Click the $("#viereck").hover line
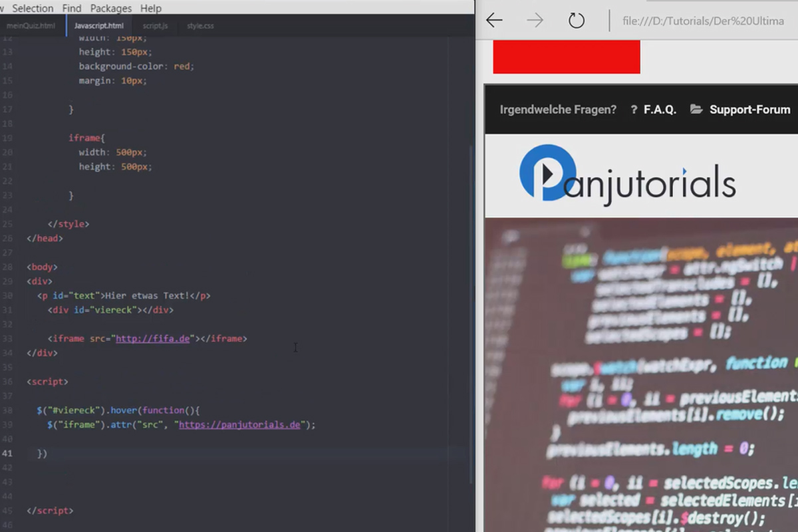This screenshot has width=798, height=532. coord(118,410)
